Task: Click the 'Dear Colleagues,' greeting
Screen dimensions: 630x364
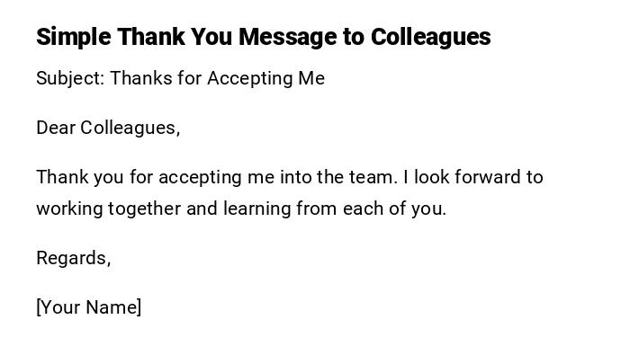Action: click(108, 128)
